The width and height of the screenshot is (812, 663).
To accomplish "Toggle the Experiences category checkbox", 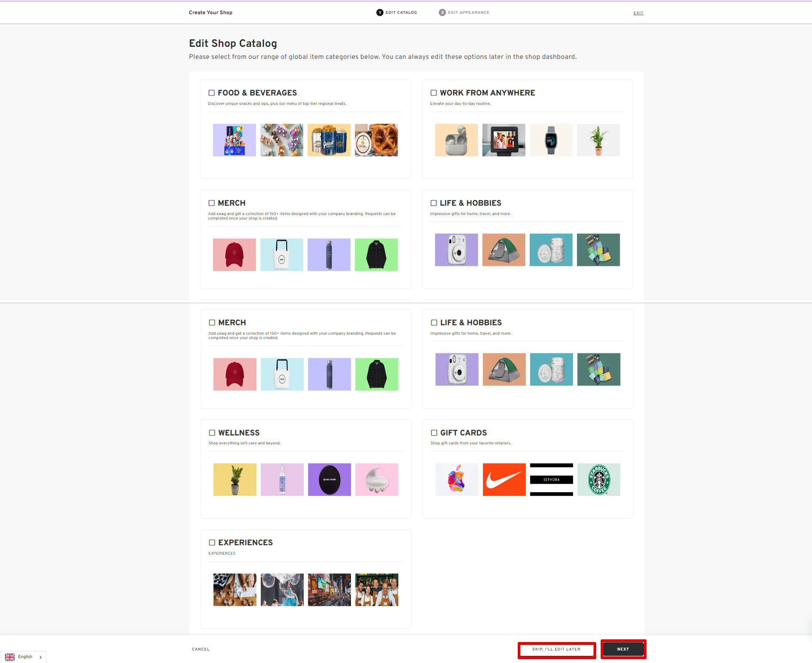I will point(212,543).
